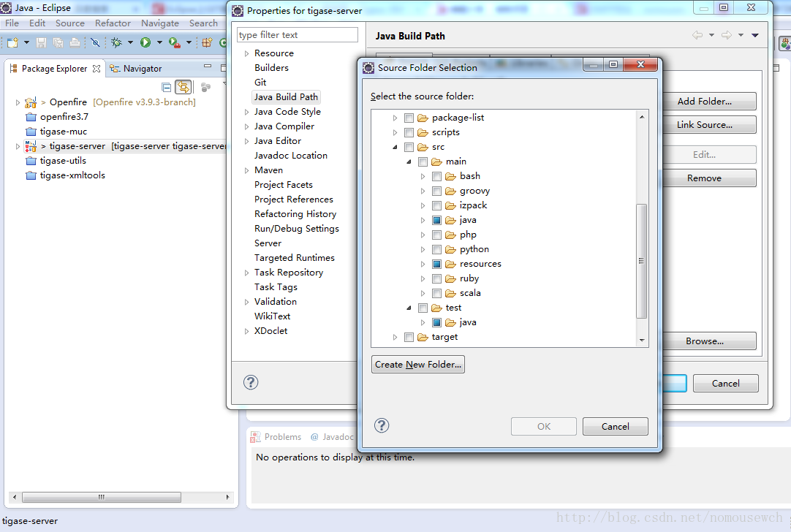Switch to the Navigator tab
Image resolution: width=791 pixels, height=532 pixels.
[x=136, y=69]
